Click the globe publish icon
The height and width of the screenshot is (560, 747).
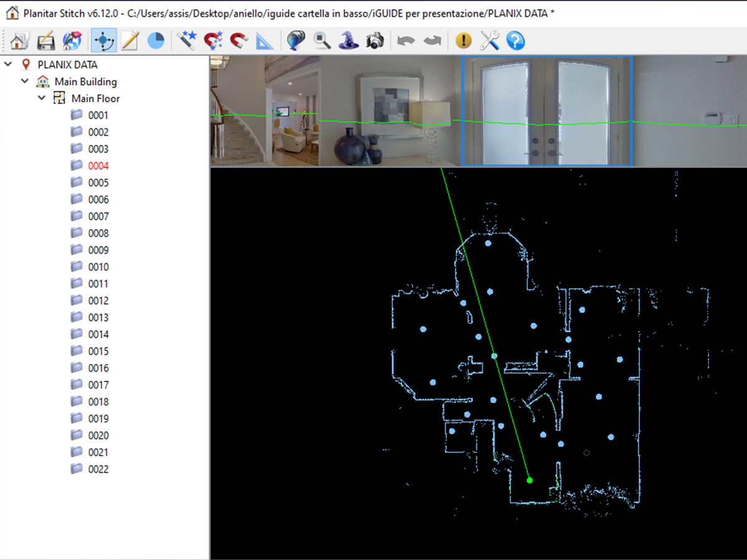(x=72, y=41)
